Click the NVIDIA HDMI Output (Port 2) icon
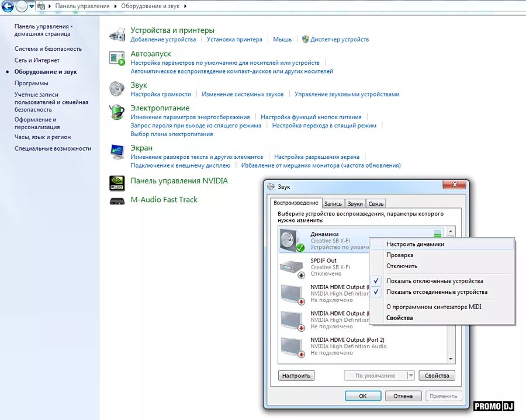 point(292,347)
